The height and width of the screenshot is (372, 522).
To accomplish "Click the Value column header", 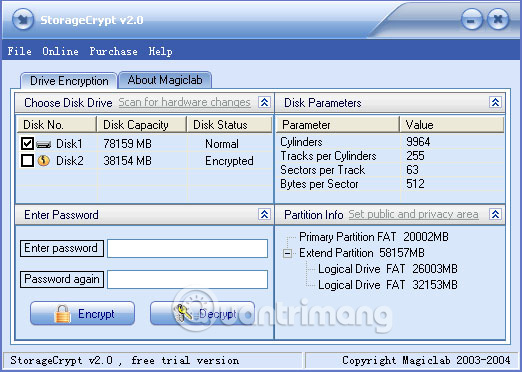I will pos(452,125).
